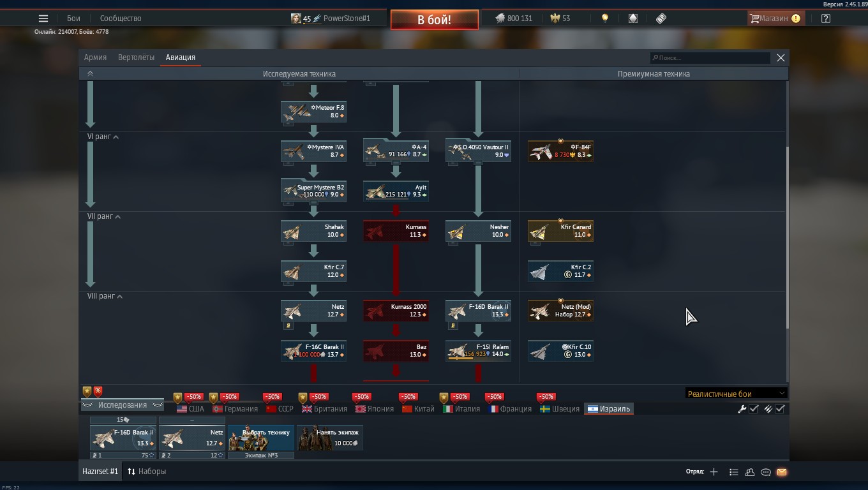The width and height of the screenshot is (868, 490).
Task: Open the Магазин store button
Action: pos(775,19)
